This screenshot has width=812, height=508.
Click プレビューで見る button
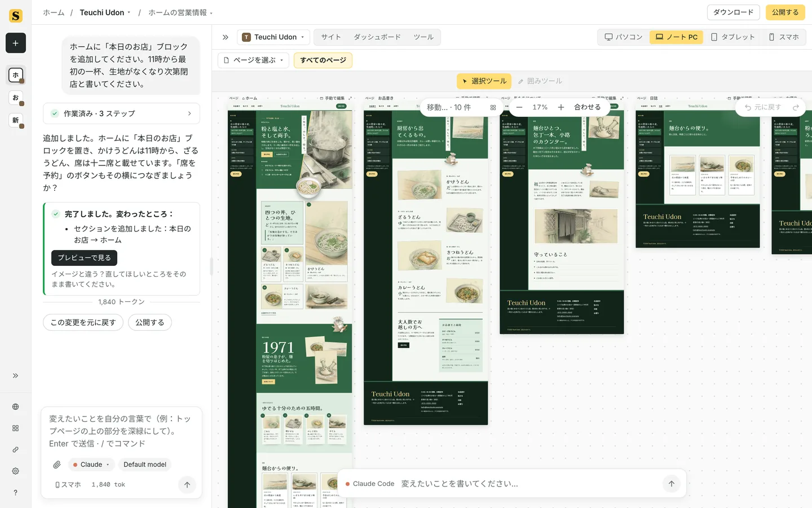click(x=84, y=258)
